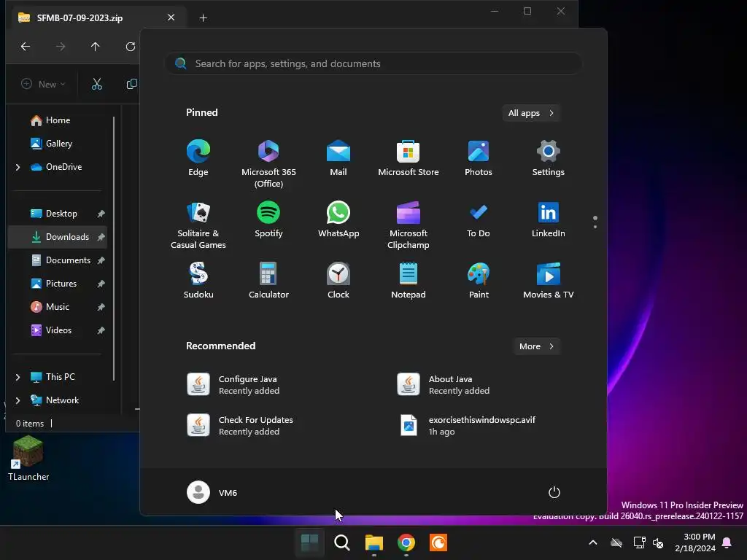
Task: Launch Movies & TV
Action: [549, 281]
